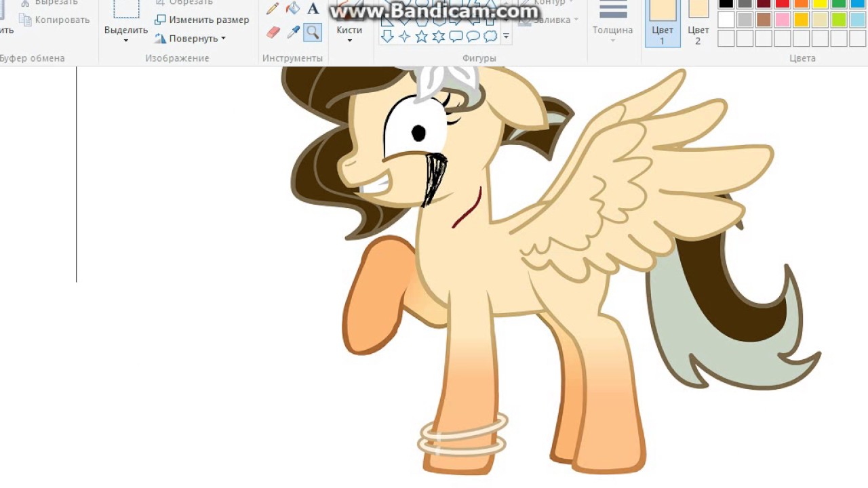This screenshot has width=868, height=488.
Task: Select the Pencil tool
Action: tap(273, 9)
